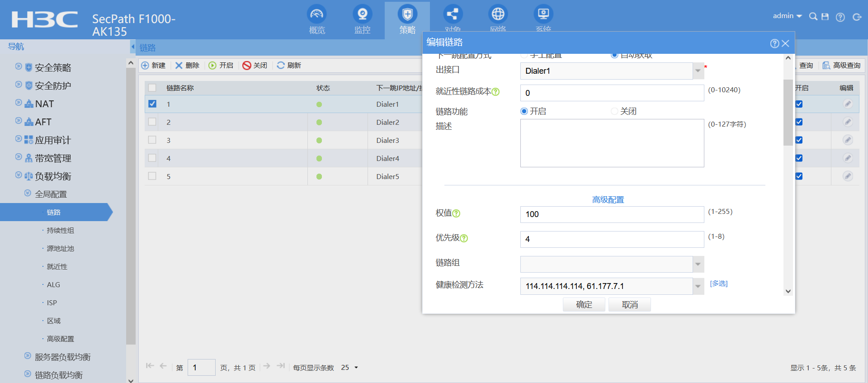Open the 每页显示条数 25 dropdown
The width and height of the screenshot is (868, 383).
349,368
